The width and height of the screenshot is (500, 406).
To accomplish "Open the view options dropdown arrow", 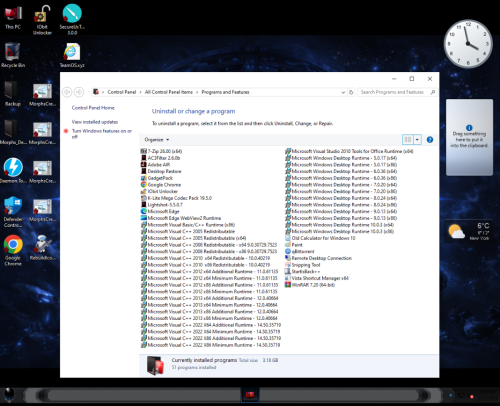I will coord(417,140).
